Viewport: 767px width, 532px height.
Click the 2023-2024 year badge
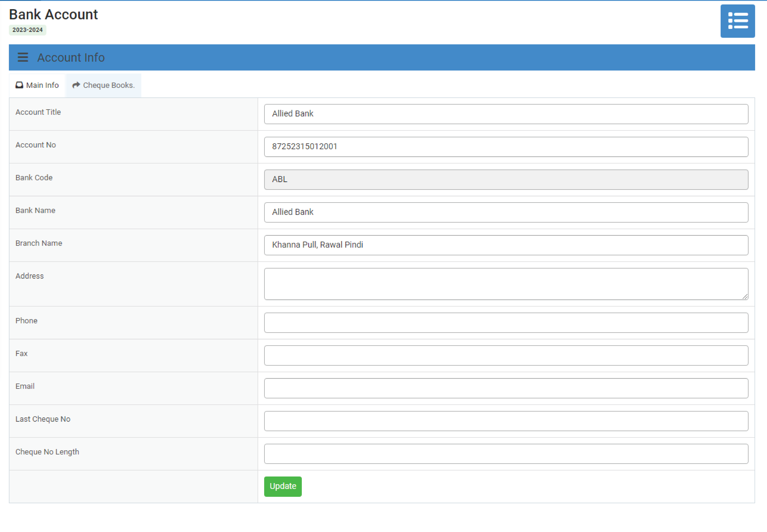coord(27,30)
